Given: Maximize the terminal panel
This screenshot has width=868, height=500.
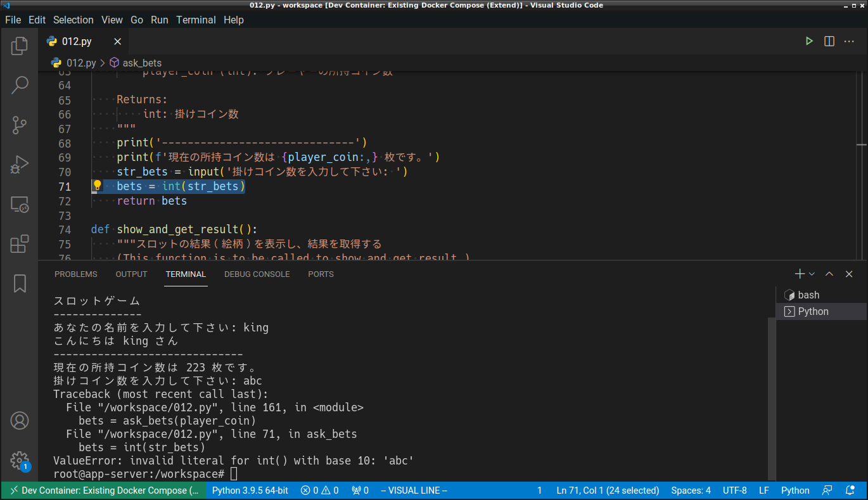Looking at the screenshot, I should [829, 274].
